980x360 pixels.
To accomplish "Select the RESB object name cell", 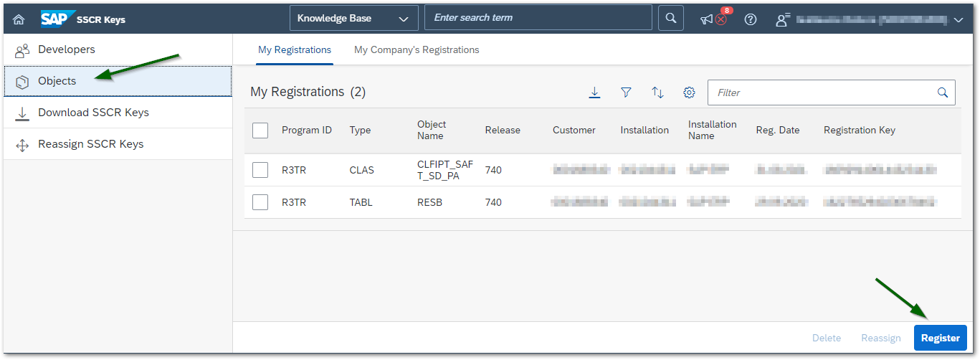I will point(429,202).
